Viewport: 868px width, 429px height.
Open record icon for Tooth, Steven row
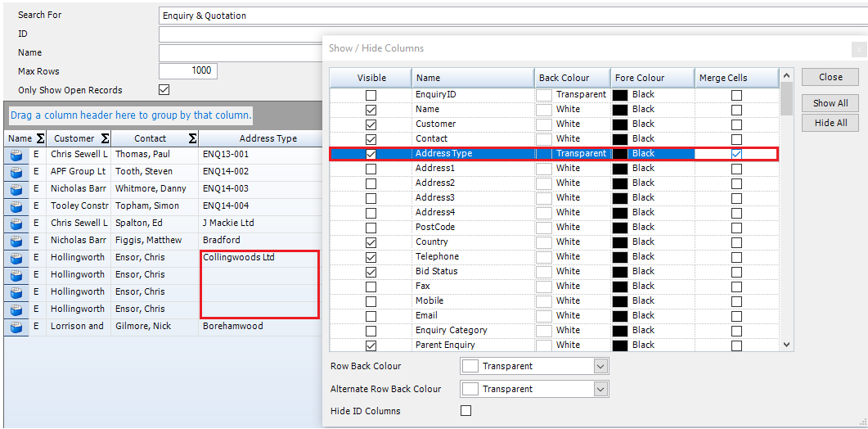[x=16, y=172]
